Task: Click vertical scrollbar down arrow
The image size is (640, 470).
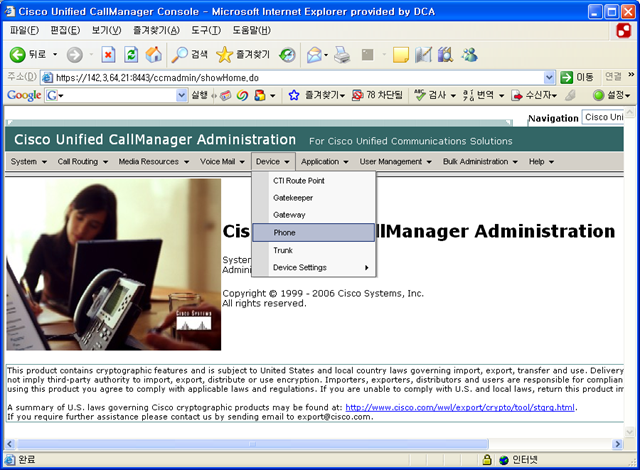Action: (629, 432)
